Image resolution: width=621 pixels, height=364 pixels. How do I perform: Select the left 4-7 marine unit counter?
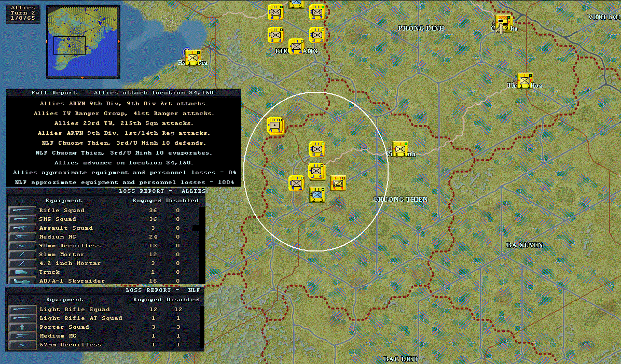pyautogui.click(x=275, y=12)
